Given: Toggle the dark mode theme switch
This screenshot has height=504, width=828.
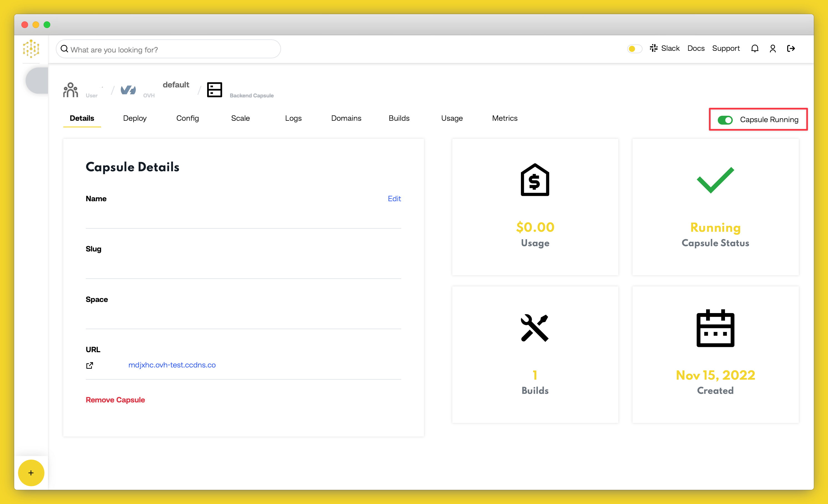Looking at the screenshot, I should 634,49.
